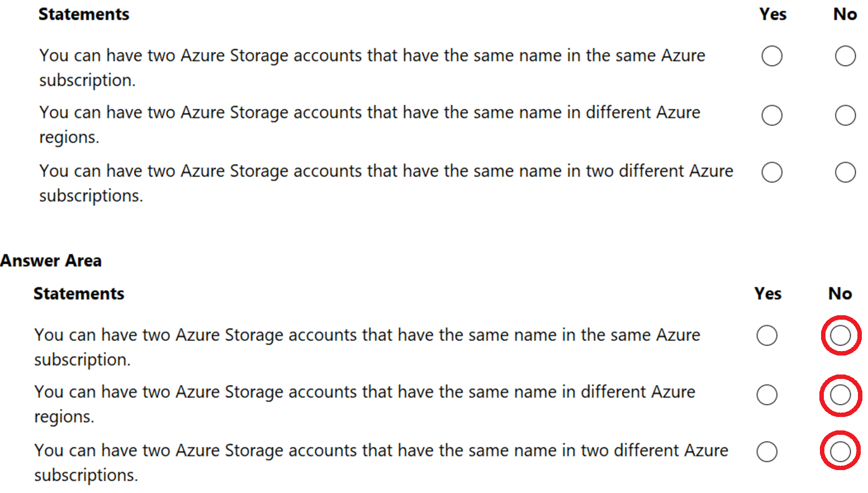This screenshot has height=493, width=868.
Task: Click the Statements header in the Answer Area
Action: (78, 293)
